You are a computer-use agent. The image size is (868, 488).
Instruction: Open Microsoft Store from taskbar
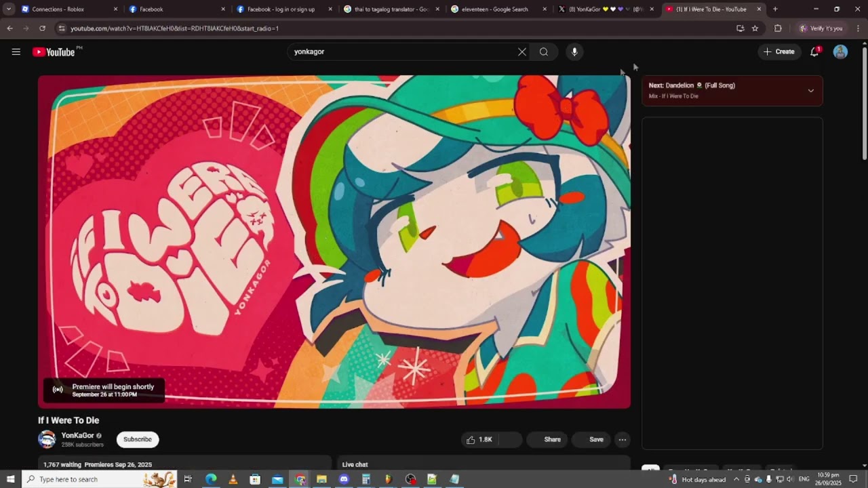click(x=255, y=479)
